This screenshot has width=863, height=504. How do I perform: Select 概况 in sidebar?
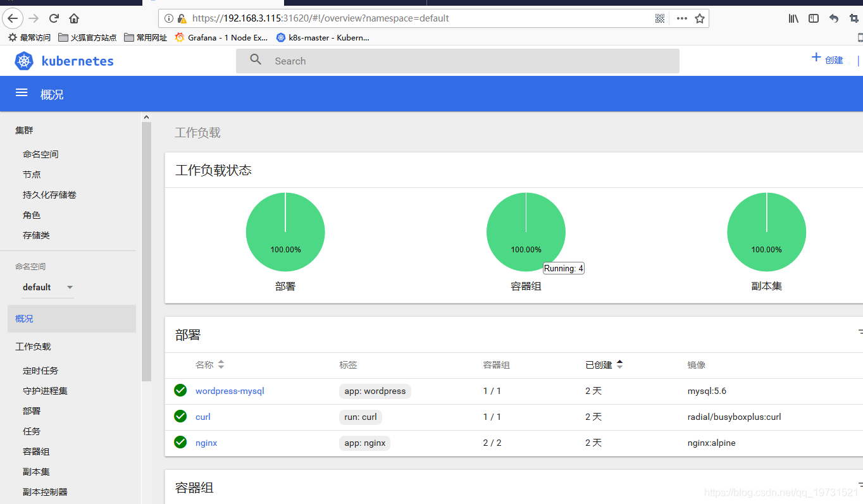(x=71, y=319)
